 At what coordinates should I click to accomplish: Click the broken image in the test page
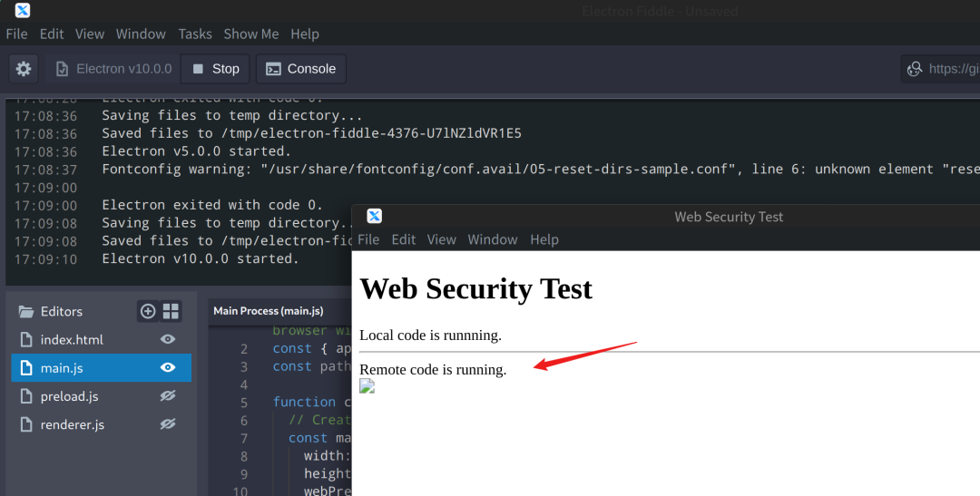coord(367,386)
